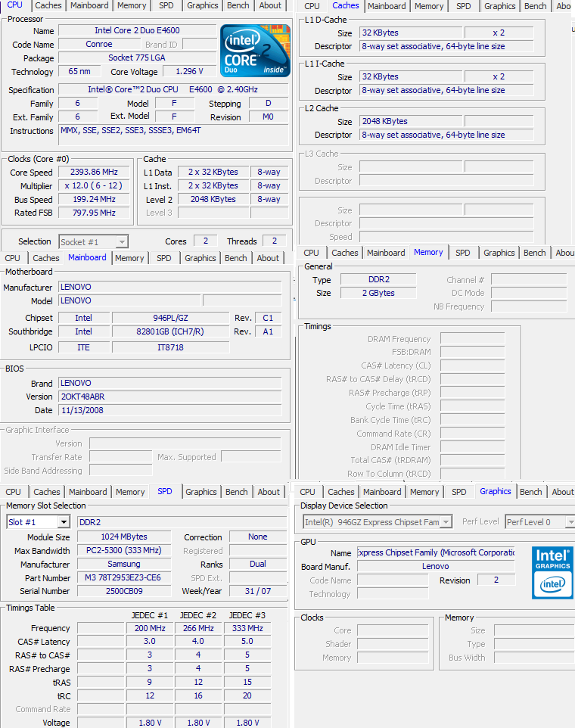Click the Board Manuf. value Lenovo
575x728 pixels.
pyautogui.click(x=436, y=566)
